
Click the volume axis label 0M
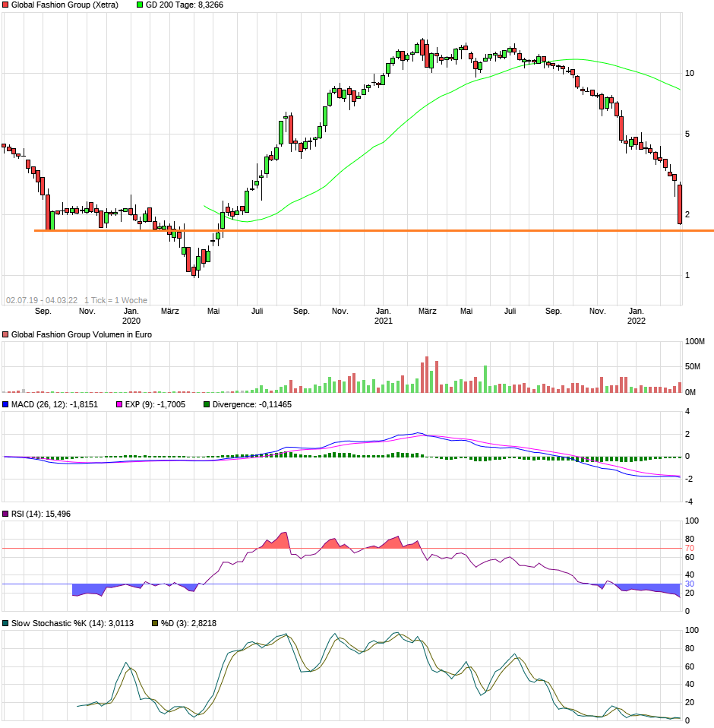(690, 393)
